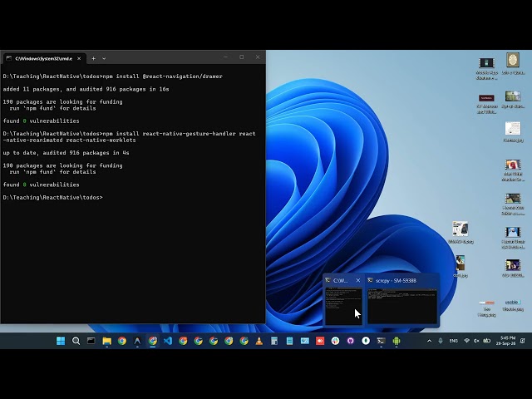532x399 pixels.
Task: Click the 'npm install @react-navigation/drawer' command text
Action: (x=163, y=76)
